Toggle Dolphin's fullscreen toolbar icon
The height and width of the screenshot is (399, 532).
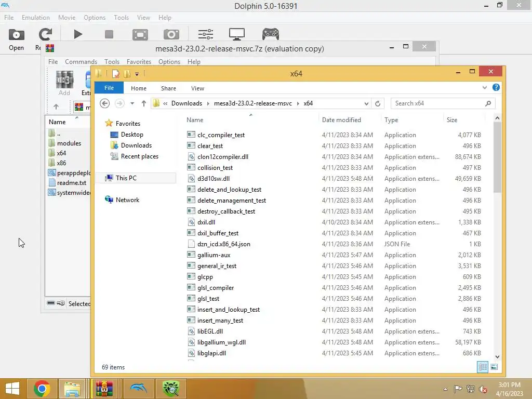pos(140,35)
